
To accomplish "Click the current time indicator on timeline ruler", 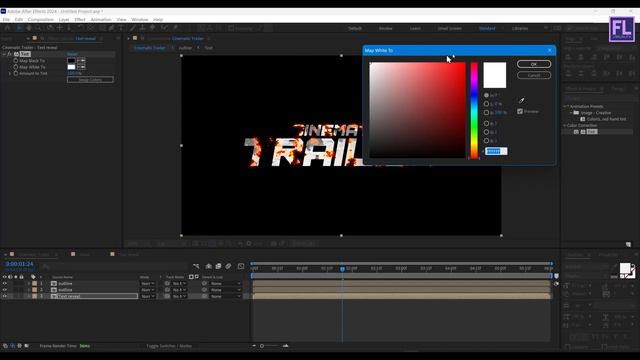I will pyautogui.click(x=342, y=269).
